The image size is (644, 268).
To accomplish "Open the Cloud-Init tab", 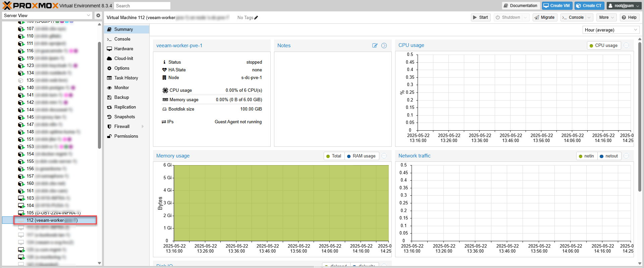I will (126, 59).
